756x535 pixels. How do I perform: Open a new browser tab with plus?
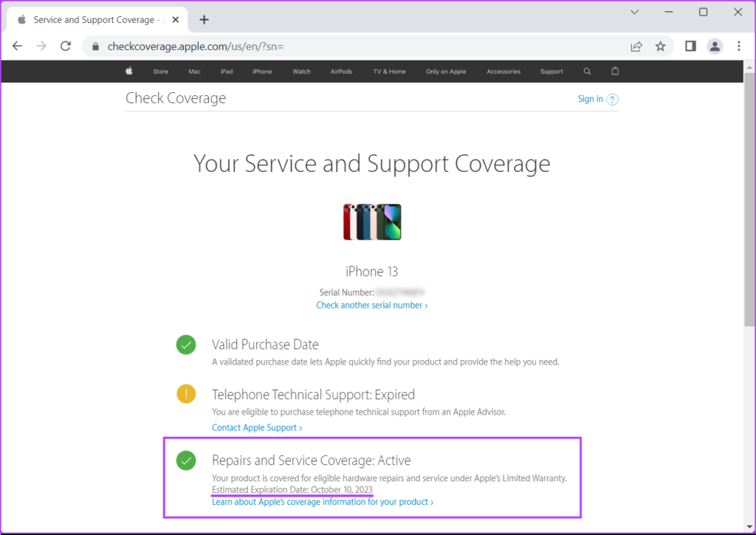204,20
